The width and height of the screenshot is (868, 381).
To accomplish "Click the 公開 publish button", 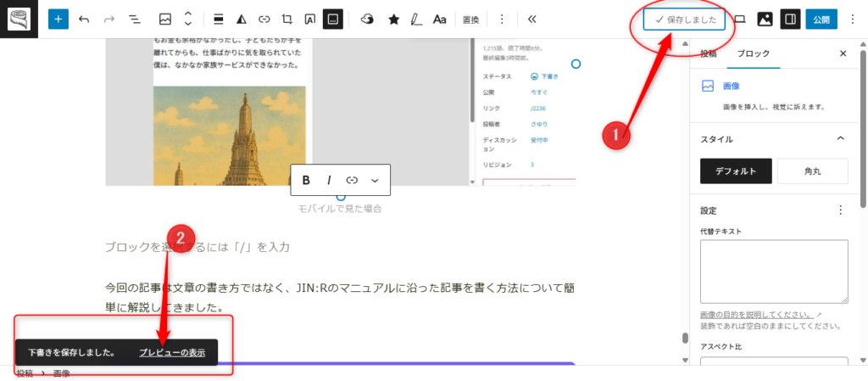I will pos(821,20).
